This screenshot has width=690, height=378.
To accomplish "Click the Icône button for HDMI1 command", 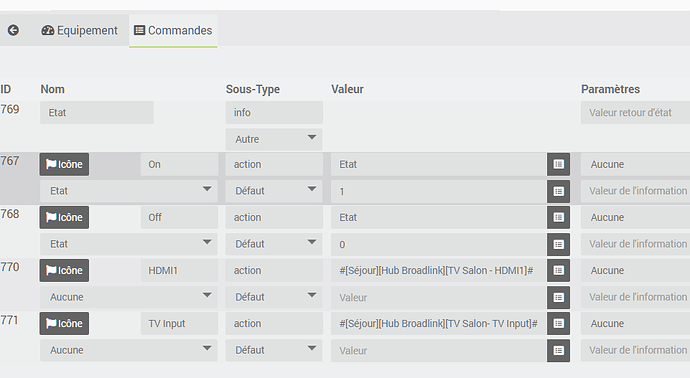I will click(x=64, y=270).
